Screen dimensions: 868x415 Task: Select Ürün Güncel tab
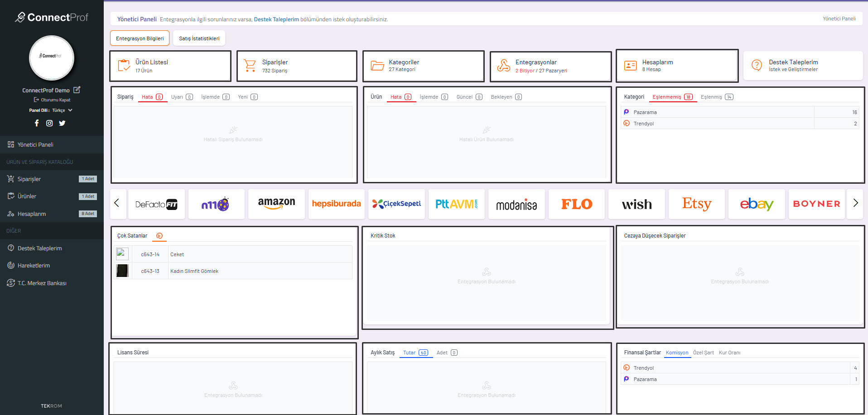coord(469,97)
